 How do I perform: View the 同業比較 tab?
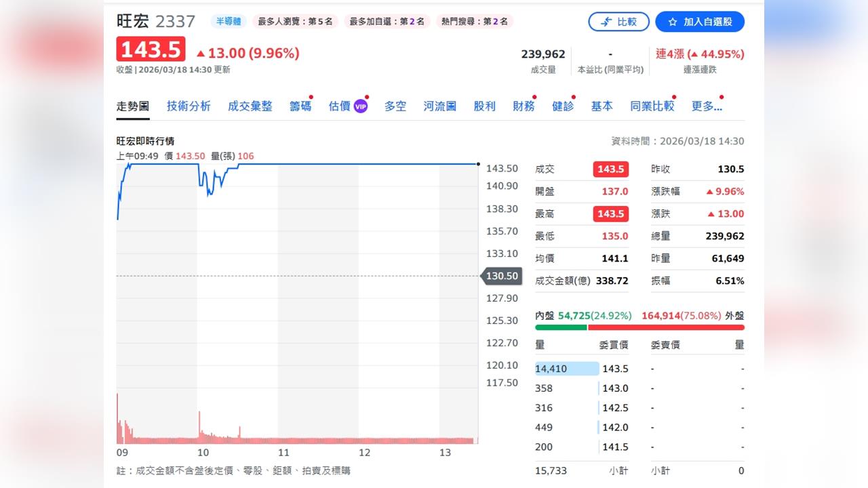[x=652, y=106]
